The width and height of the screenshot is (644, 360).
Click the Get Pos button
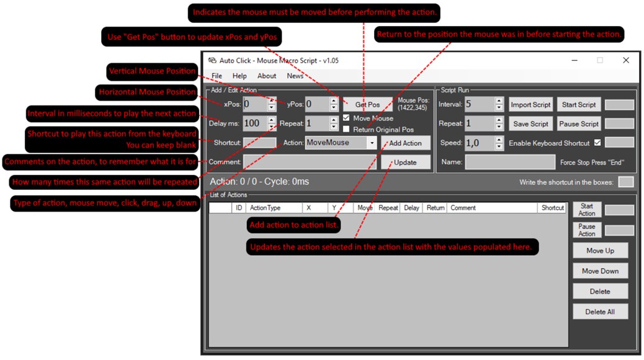click(367, 104)
